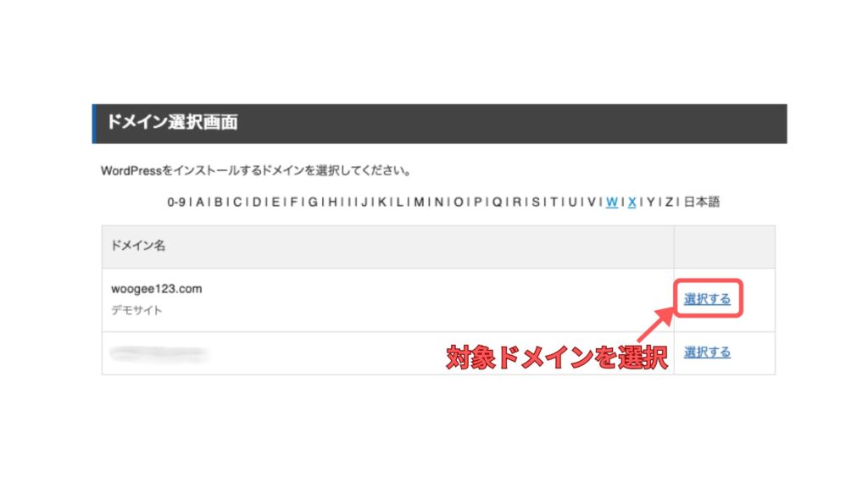
Task: Select the 0-9 index entry
Action: pos(176,202)
